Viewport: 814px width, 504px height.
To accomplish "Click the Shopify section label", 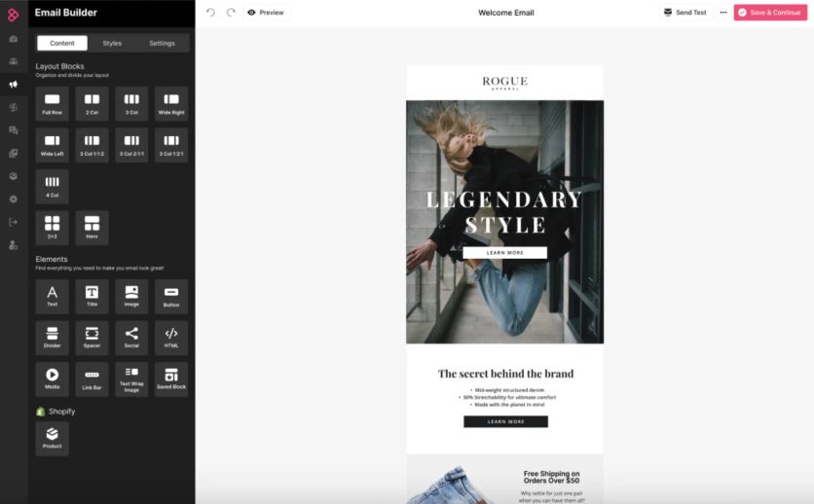I will click(x=61, y=412).
